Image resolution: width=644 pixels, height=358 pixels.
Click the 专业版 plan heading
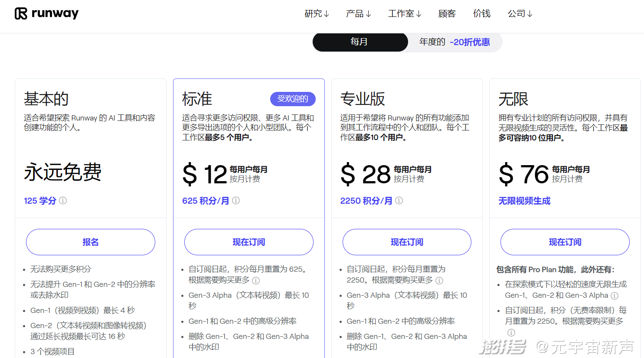tap(363, 99)
